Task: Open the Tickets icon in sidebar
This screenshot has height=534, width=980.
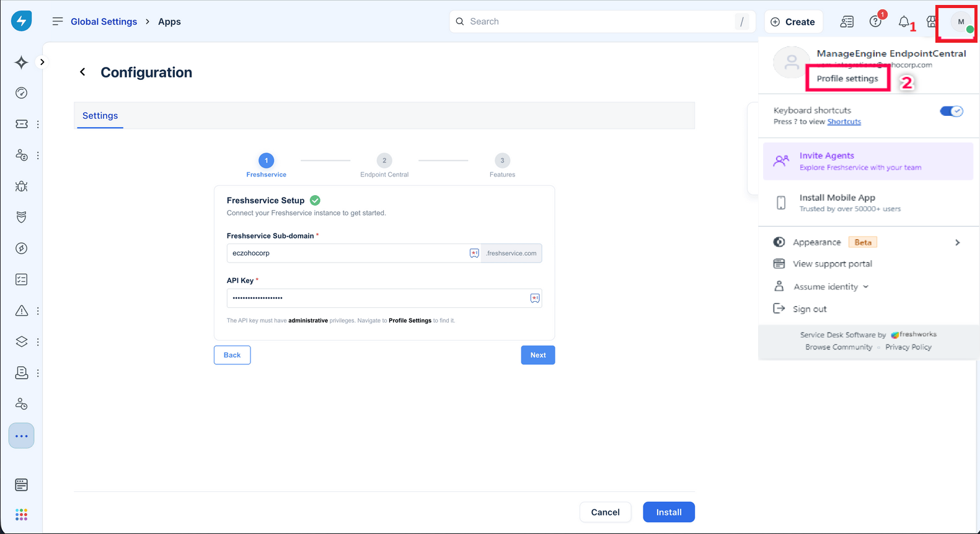Action: coord(22,124)
